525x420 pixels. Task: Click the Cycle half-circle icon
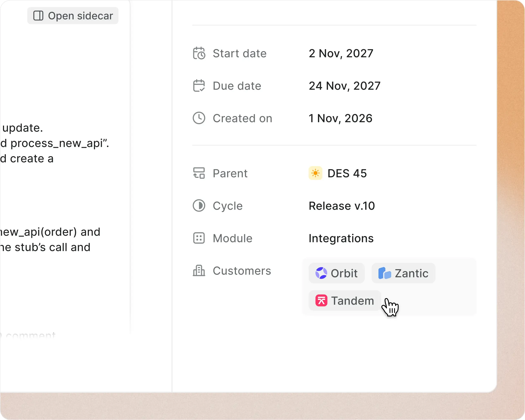coord(199,206)
